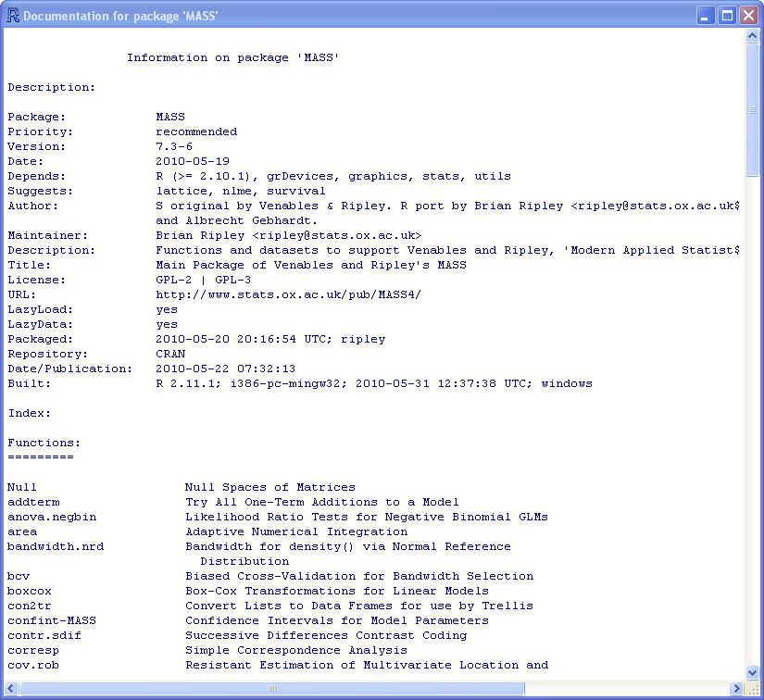
Task: Click the heading 'Information on package MASS'
Action: [x=232, y=57]
